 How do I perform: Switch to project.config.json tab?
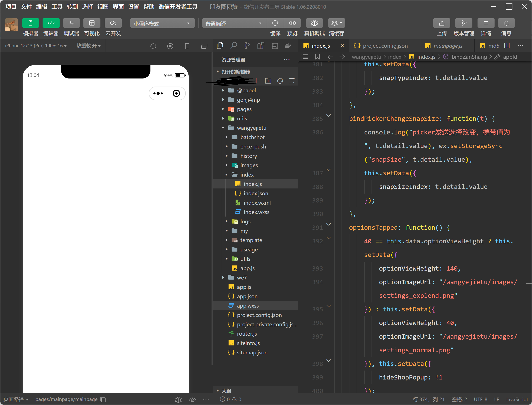385,46
